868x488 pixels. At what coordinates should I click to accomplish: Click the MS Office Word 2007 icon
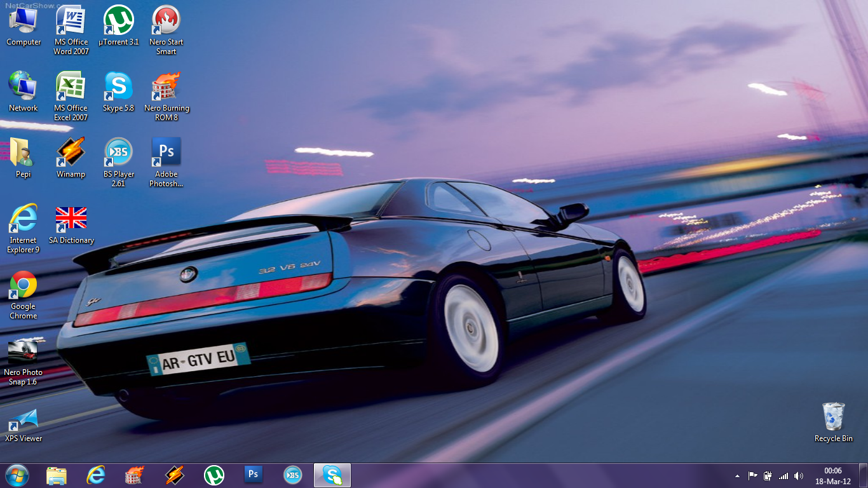(x=71, y=20)
